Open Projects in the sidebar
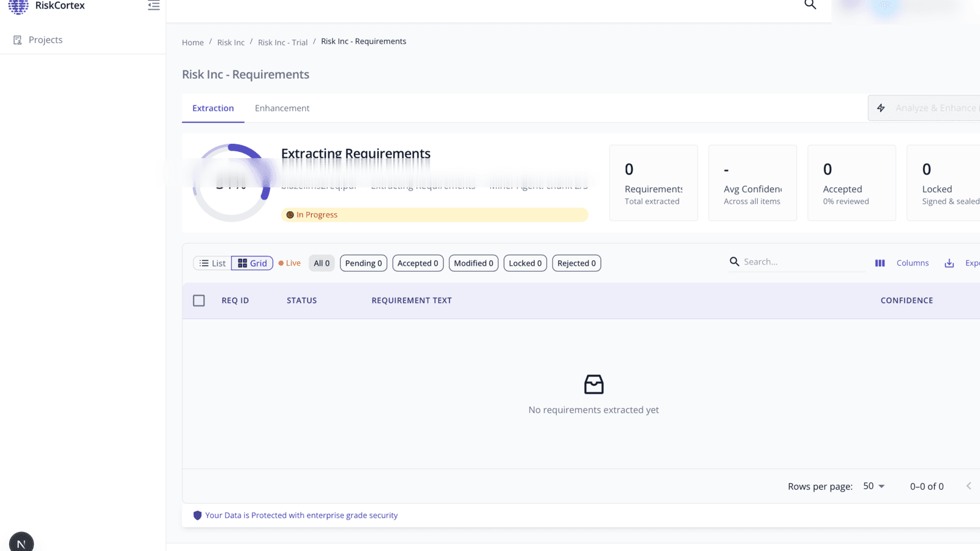 [x=45, y=40]
